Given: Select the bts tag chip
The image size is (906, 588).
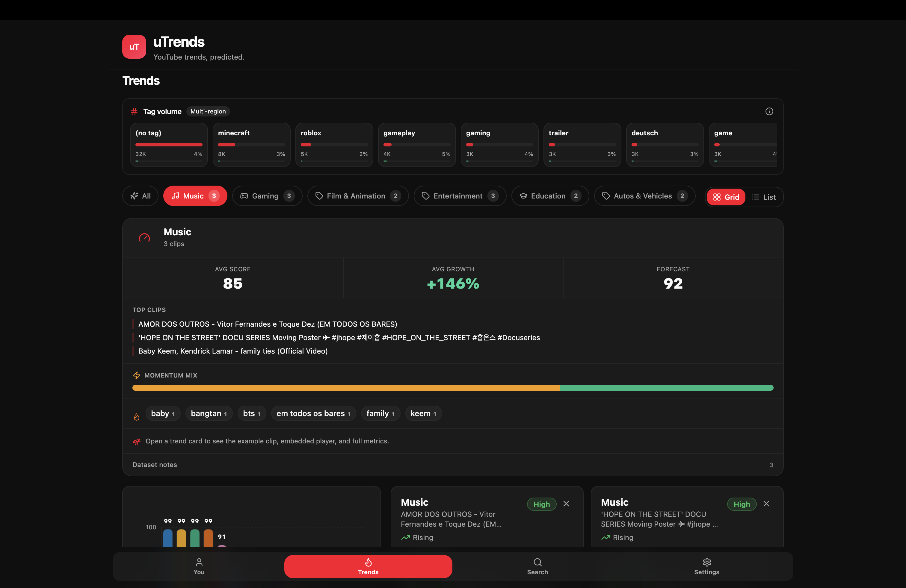Looking at the screenshot, I should coord(252,413).
